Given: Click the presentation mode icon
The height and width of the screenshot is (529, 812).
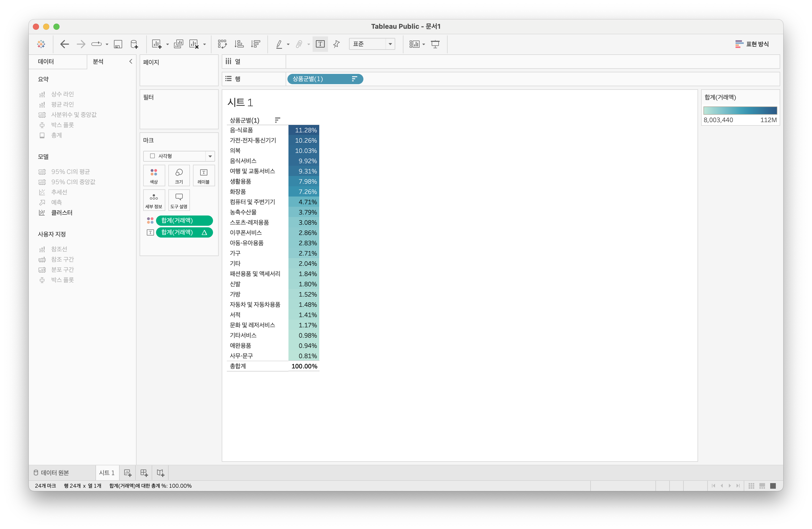Looking at the screenshot, I should pos(435,44).
